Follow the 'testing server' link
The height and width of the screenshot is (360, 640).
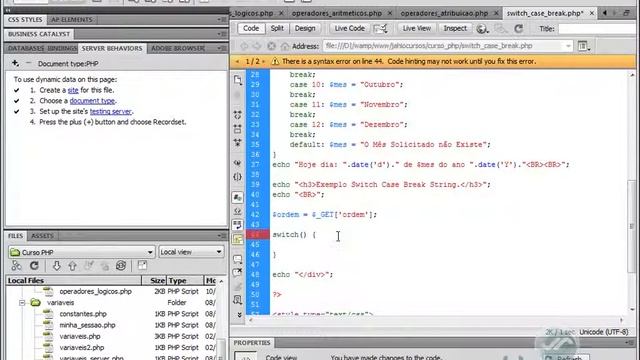click(x=111, y=111)
